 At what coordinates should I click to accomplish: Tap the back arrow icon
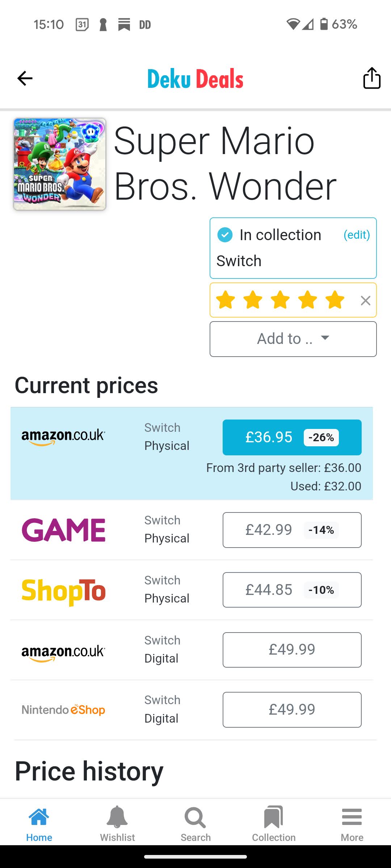tap(25, 78)
